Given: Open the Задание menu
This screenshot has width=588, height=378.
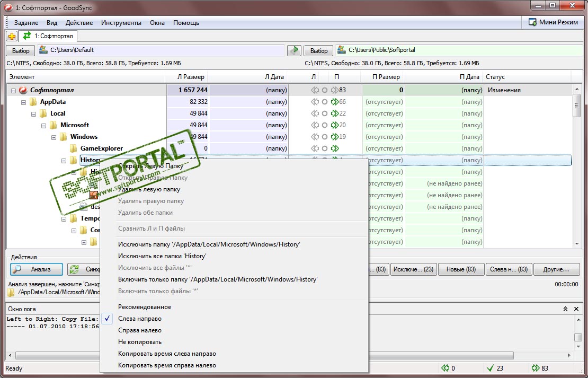Looking at the screenshot, I should coord(26,22).
